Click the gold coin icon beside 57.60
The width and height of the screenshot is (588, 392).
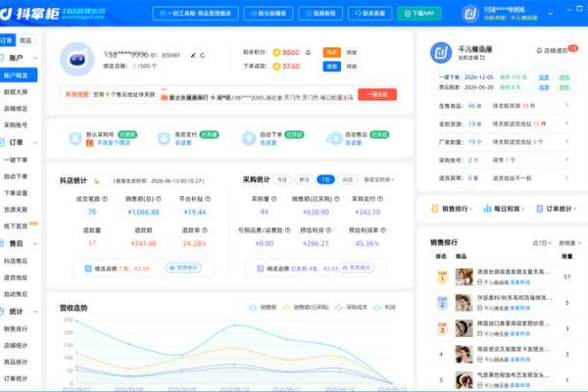pos(276,67)
